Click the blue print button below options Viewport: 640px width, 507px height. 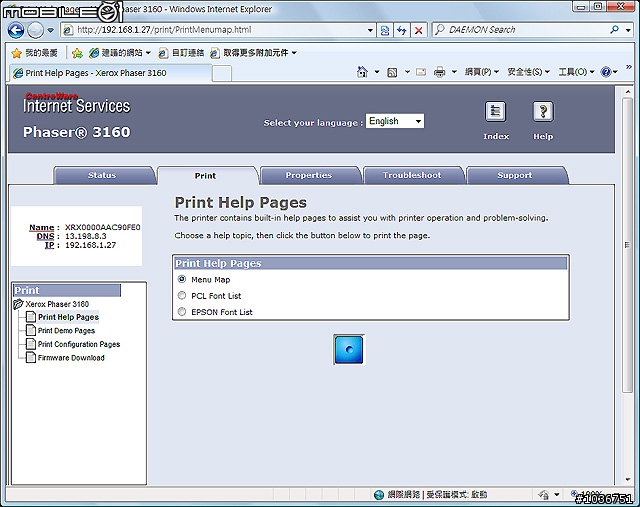pyautogui.click(x=349, y=349)
